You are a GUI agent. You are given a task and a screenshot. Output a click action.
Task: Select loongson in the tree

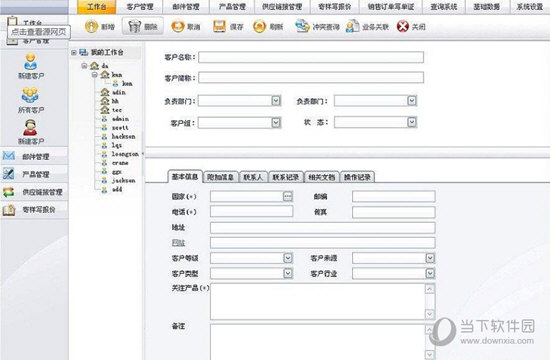tap(125, 154)
